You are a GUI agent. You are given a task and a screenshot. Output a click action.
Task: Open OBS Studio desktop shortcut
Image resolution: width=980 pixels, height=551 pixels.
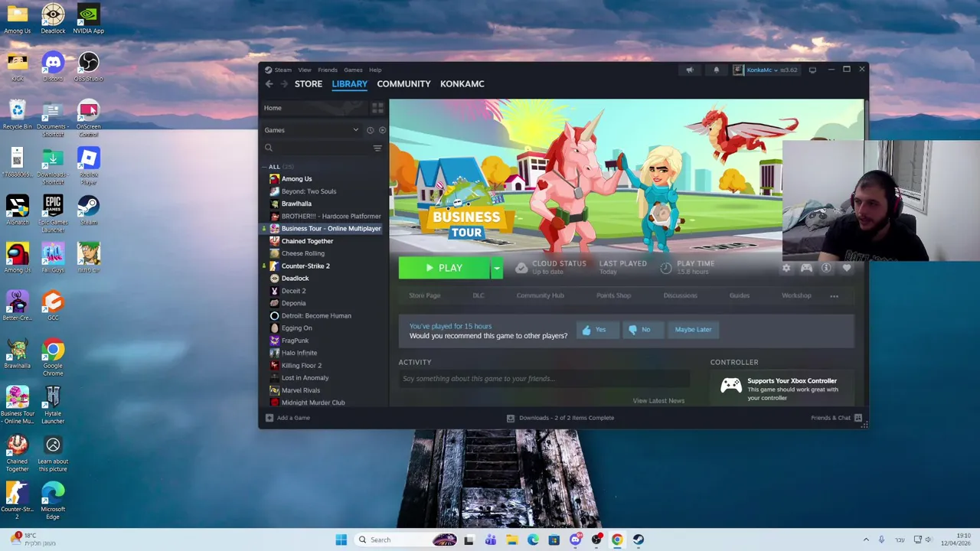tap(89, 67)
